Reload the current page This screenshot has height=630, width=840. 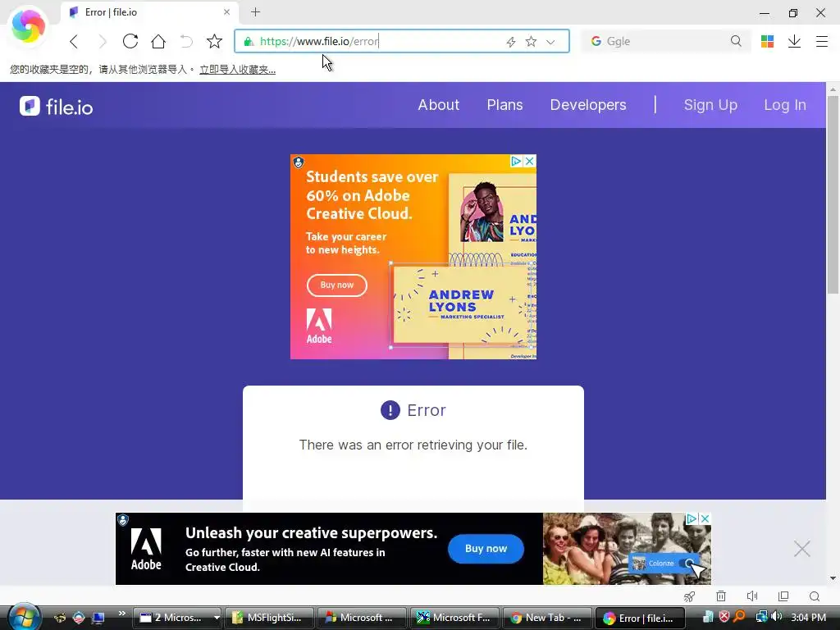point(130,41)
